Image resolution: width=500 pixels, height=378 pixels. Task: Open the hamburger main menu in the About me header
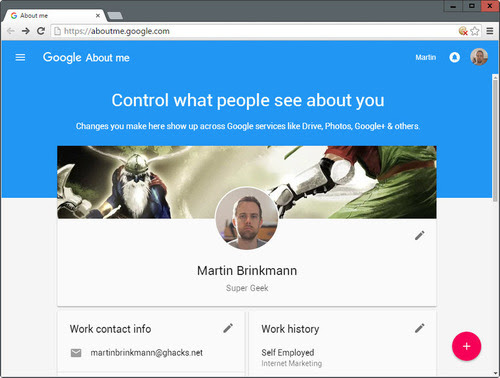pos(20,57)
